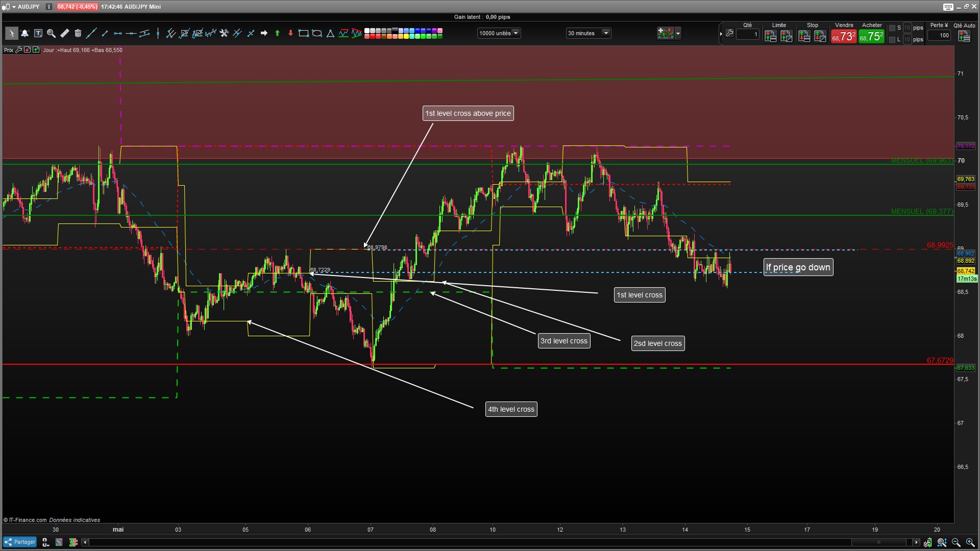The width and height of the screenshot is (980, 551).
Task: Click the Qté quantity input field
Action: pos(748,34)
